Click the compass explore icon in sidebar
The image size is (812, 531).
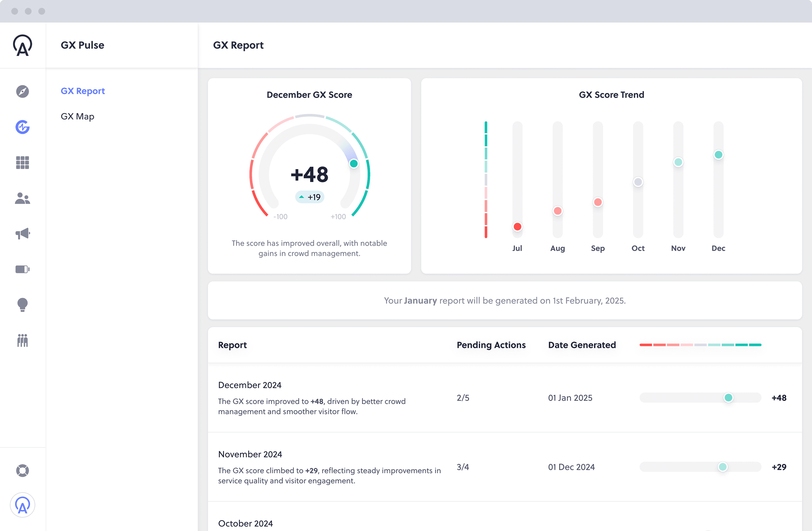23,91
